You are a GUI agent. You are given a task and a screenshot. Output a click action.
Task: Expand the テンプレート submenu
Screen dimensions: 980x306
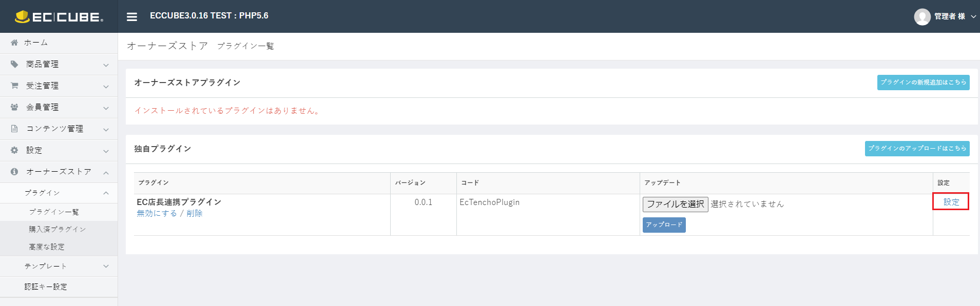point(59,266)
